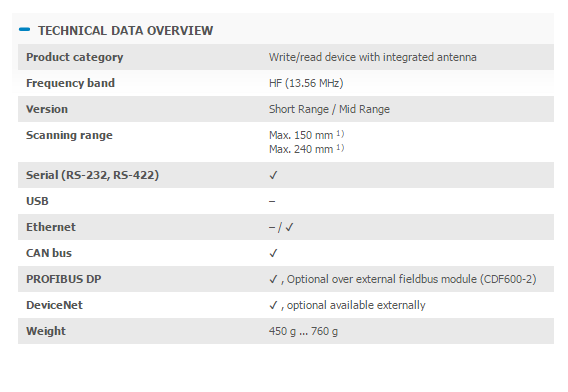Click the Technical Data Overview heading
The image size is (568, 392).
(x=125, y=31)
